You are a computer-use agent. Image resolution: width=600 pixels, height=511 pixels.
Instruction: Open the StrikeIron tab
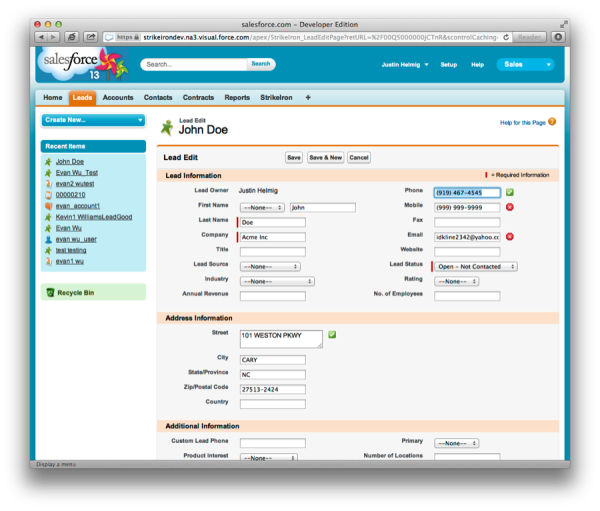pos(276,98)
